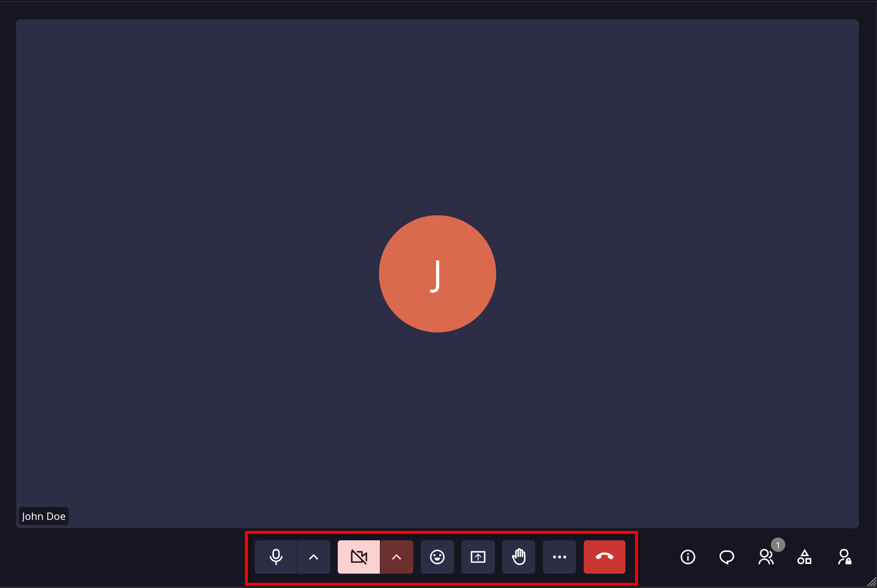
Task: Click empty footer bar left of microphone
Action: click(125, 557)
